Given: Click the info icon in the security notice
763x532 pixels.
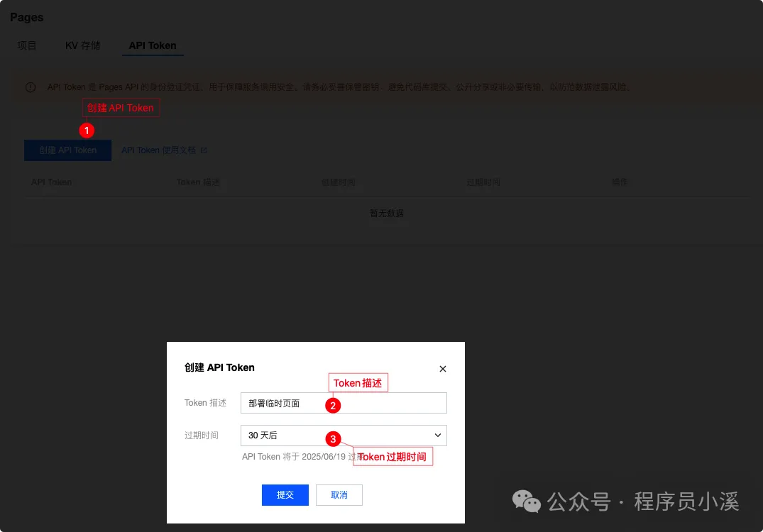Looking at the screenshot, I should point(30,87).
